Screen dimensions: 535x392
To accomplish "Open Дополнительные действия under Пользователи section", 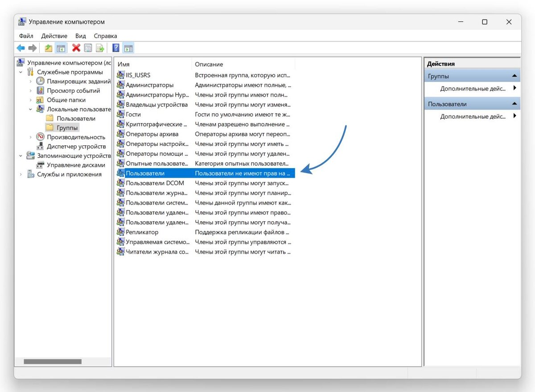I will coord(473,116).
